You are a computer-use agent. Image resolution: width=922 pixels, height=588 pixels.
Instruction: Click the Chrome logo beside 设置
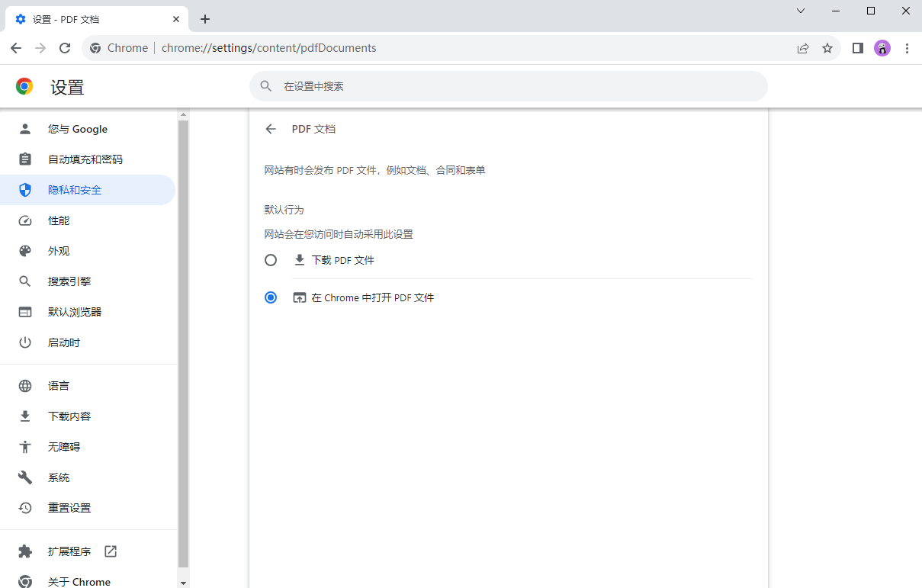pos(24,86)
